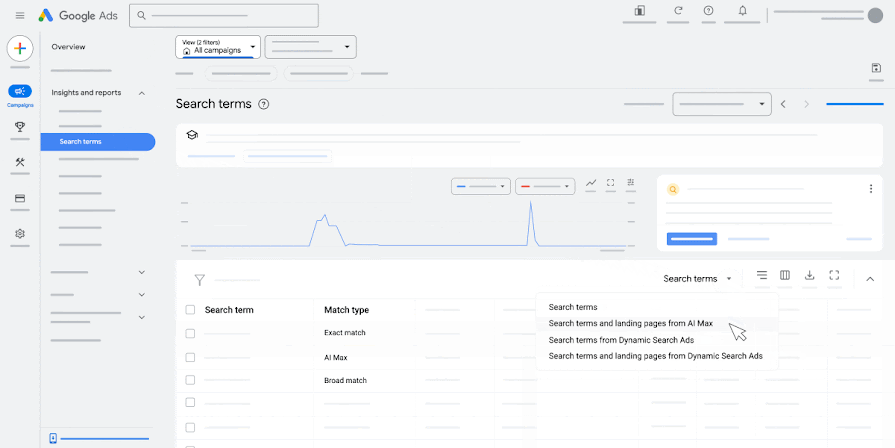Select Search terms option in dropdown menu
Image resolution: width=895 pixels, height=448 pixels.
point(656,307)
